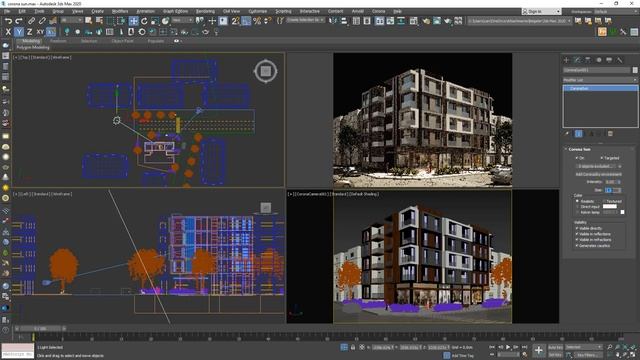Click the Render teapot icon
Screen dimensions: 640x360
click(448, 20)
